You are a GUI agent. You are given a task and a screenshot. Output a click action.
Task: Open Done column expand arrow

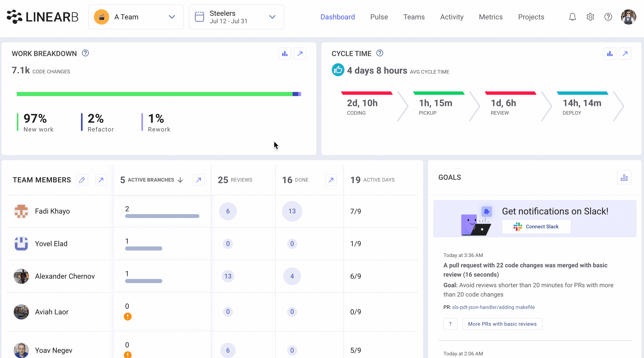tap(331, 180)
